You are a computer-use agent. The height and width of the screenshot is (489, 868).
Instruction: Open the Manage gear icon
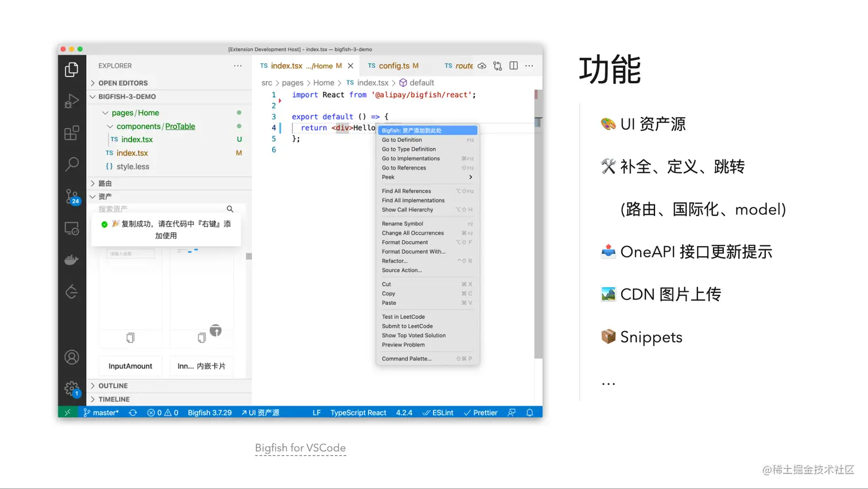72,389
